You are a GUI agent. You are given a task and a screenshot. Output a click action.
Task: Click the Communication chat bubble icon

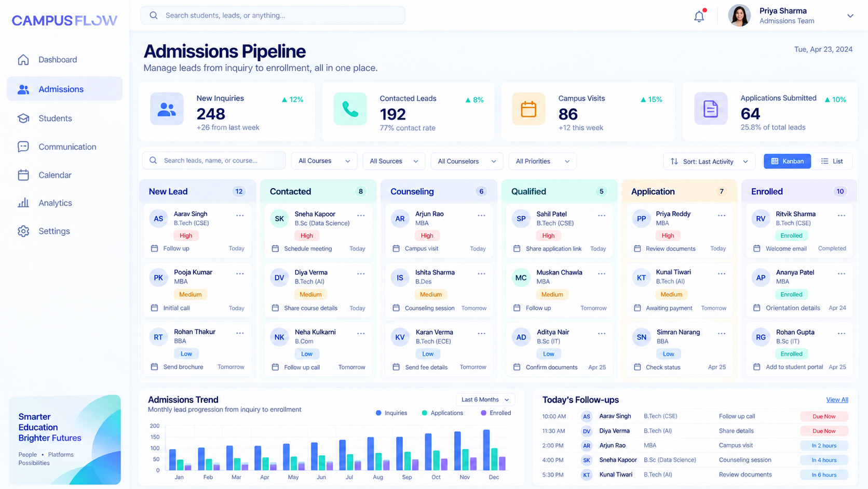tap(23, 147)
